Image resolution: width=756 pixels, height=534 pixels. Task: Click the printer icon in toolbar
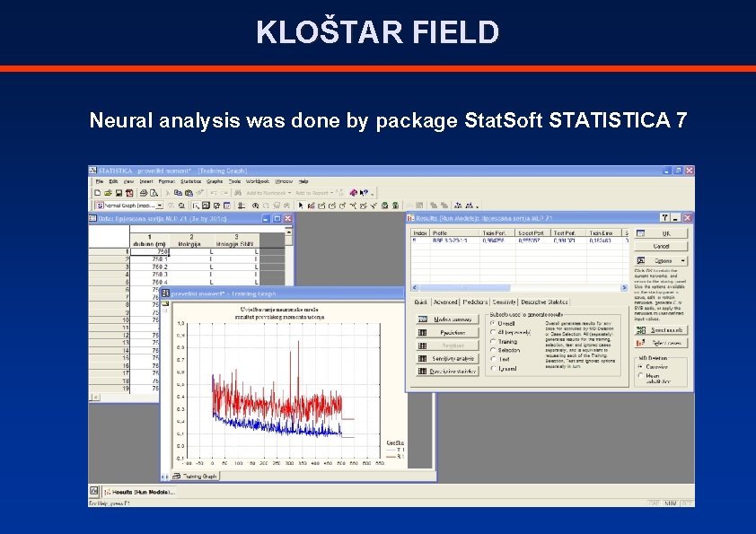[143, 193]
